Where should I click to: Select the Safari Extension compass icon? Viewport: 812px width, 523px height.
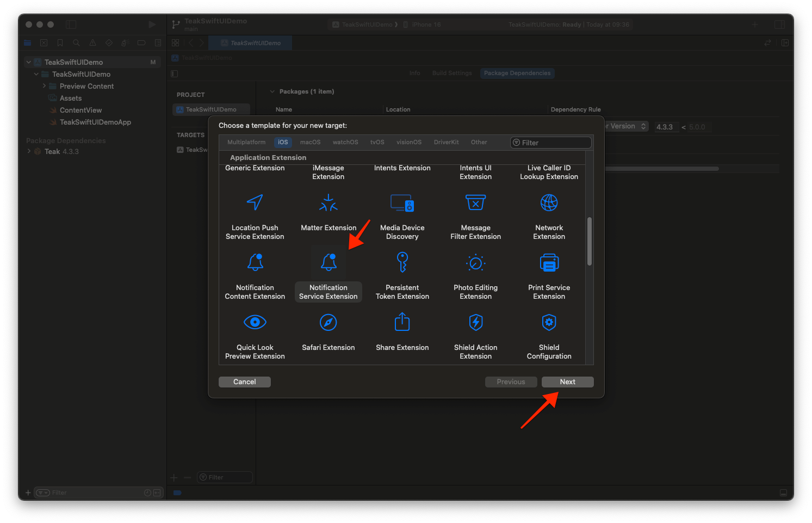[328, 322]
